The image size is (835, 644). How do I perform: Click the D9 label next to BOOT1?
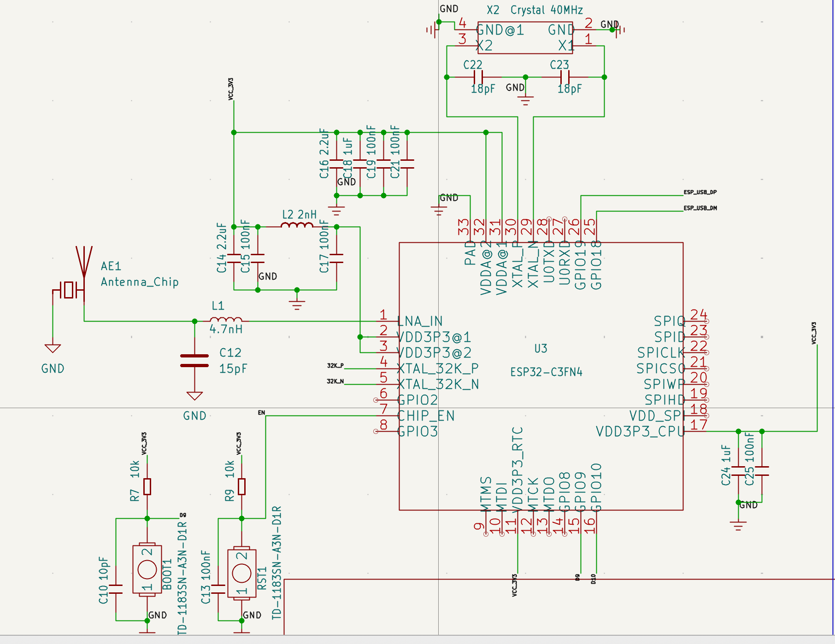pyautogui.click(x=183, y=515)
